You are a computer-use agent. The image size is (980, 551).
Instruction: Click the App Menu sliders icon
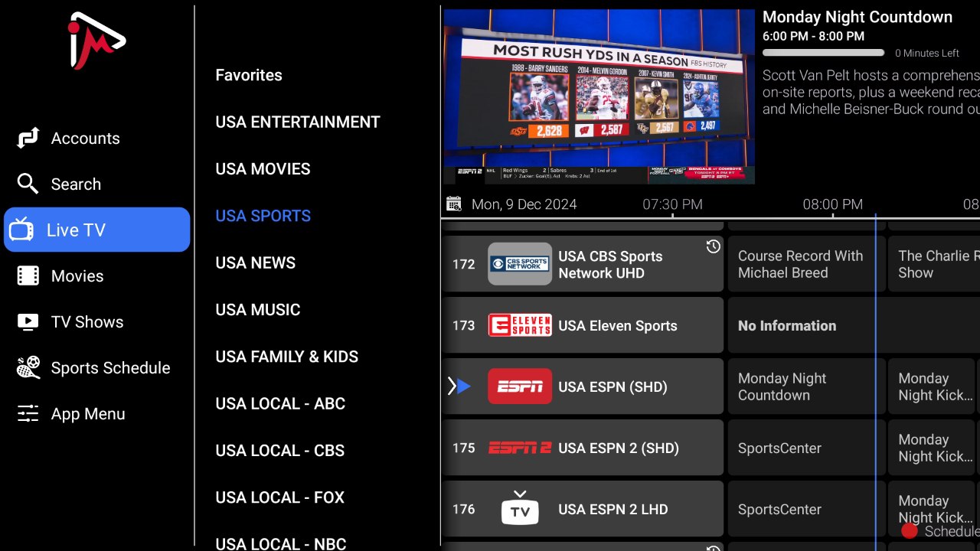point(28,414)
